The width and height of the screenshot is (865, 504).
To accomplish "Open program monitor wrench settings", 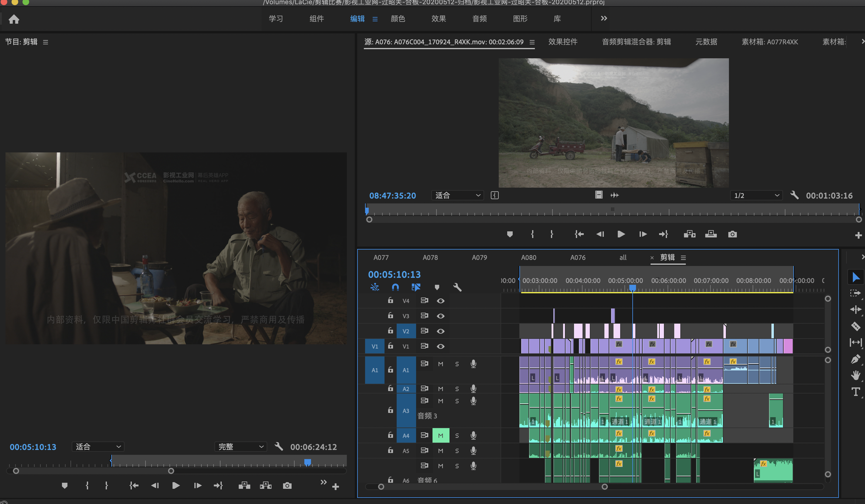I will [x=279, y=446].
